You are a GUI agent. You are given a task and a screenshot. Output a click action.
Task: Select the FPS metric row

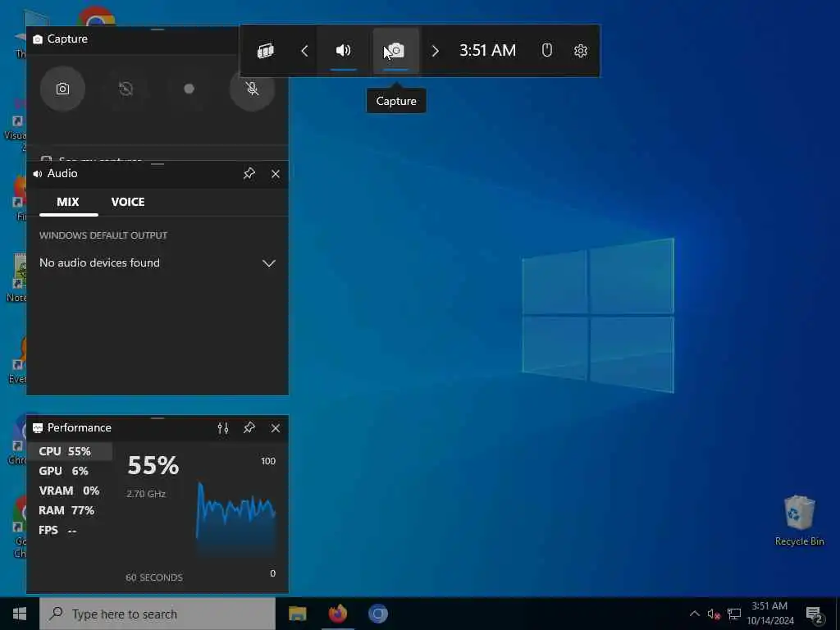click(x=71, y=530)
